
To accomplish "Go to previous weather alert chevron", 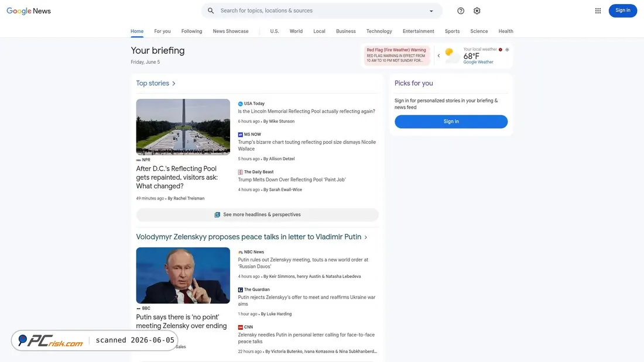I will 439,56.
